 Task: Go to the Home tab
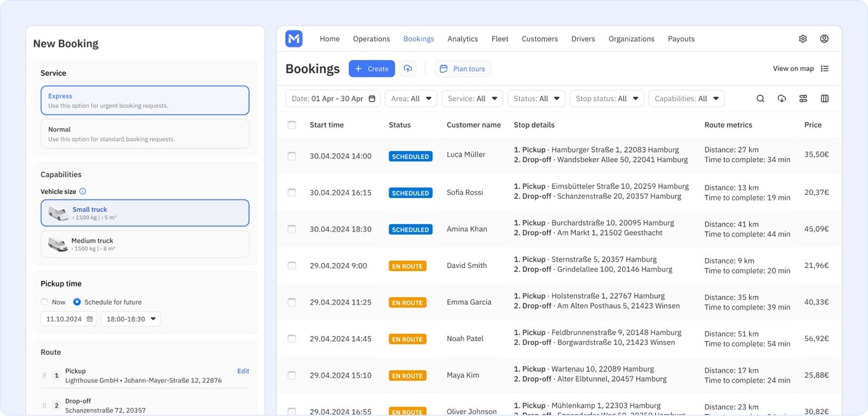[330, 39]
